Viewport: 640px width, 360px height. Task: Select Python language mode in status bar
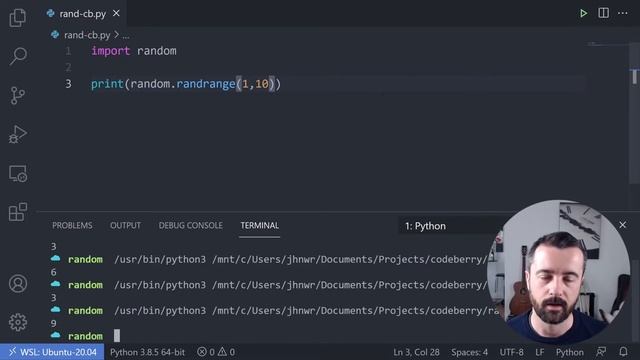(569, 352)
